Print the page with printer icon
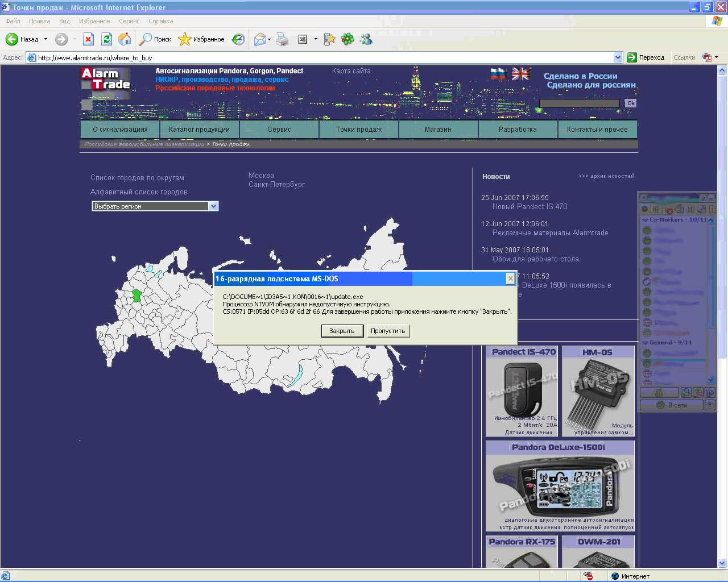This screenshot has height=582, width=728. pyautogui.click(x=282, y=39)
